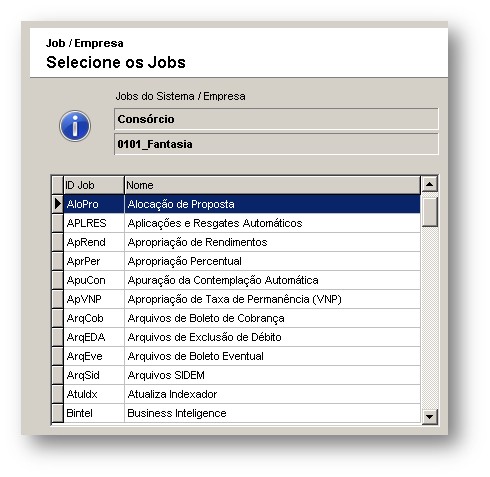The image size is (490, 477).
Task: Click the scrollbar down arrow
Action: coord(429,416)
